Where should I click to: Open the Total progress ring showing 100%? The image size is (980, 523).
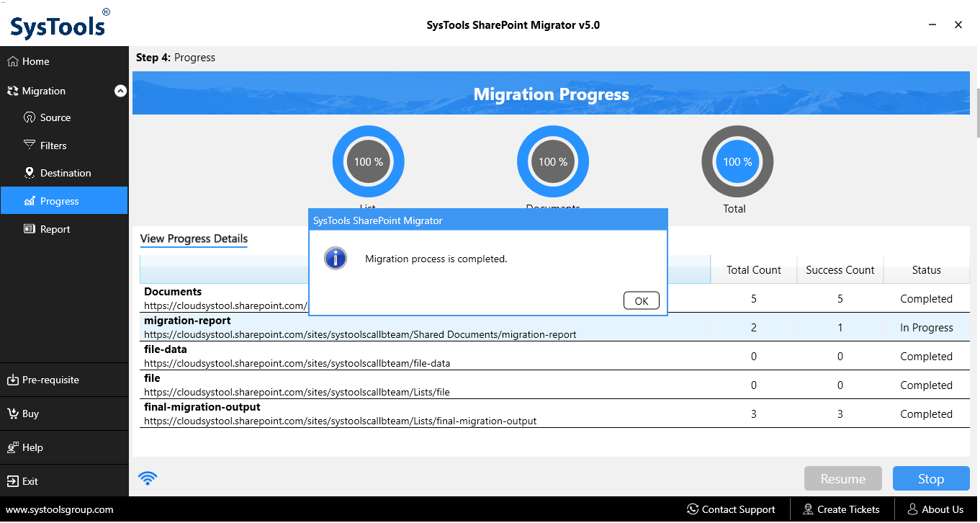click(x=737, y=161)
